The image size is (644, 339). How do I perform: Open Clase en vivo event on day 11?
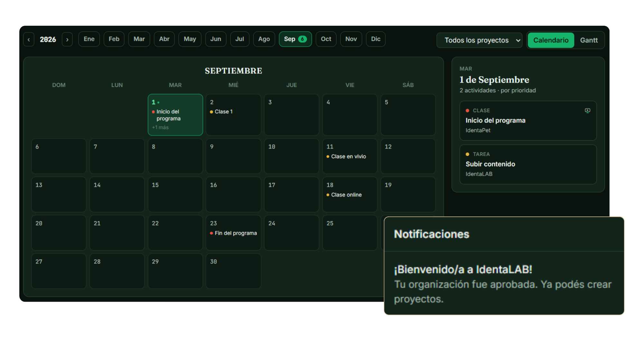coord(346,157)
